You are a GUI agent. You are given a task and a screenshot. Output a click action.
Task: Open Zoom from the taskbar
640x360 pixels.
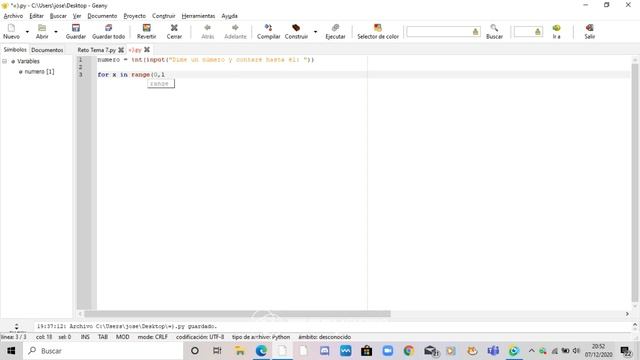pyautogui.click(x=388, y=351)
